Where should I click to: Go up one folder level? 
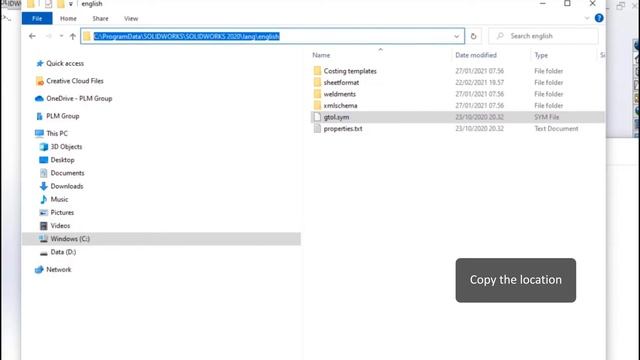coord(73,36)
